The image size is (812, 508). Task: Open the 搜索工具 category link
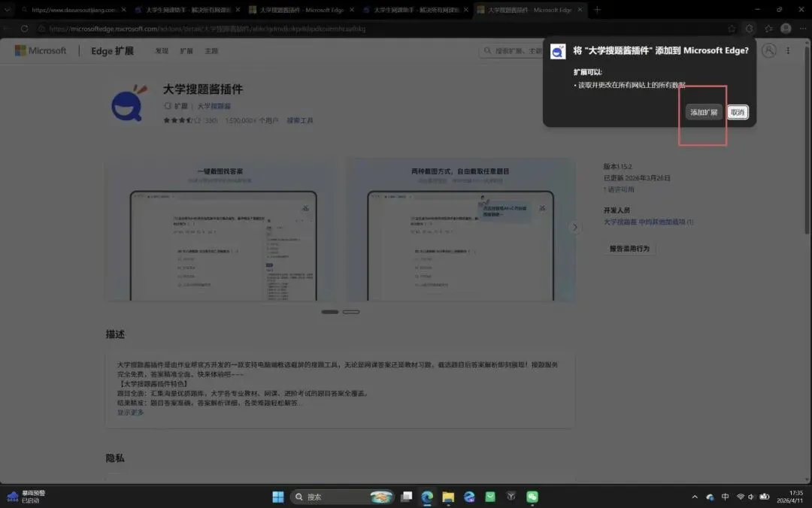[x=300, y=120]
